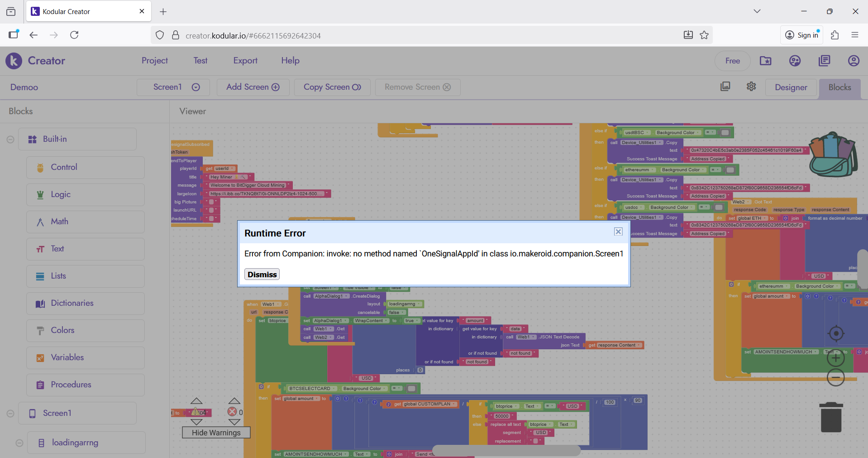This screenshot has width=868, height=458.
Task: Dismiss the runtime error message
Action: (262, 275)
